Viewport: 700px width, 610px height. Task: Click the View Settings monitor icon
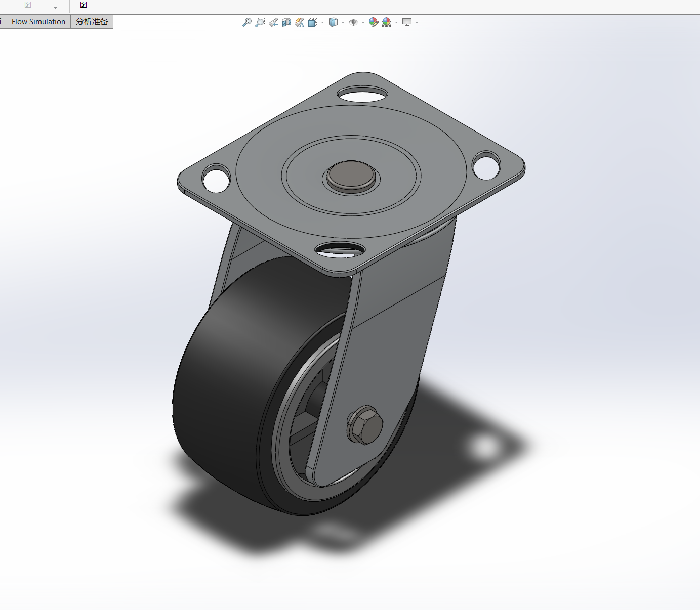[x=407, y=22]
